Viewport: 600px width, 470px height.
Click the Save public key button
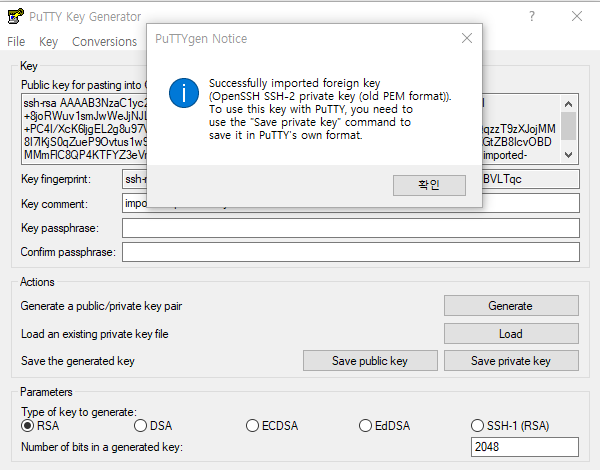click(370, 361)
